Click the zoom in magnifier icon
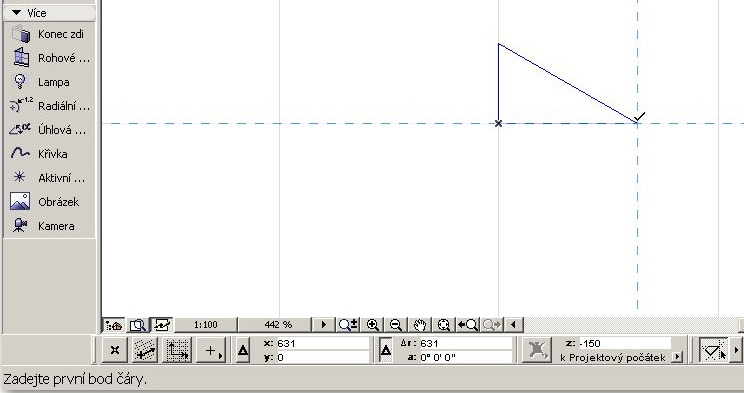Screen dimensions: 744x393 (x=372, y=325)
